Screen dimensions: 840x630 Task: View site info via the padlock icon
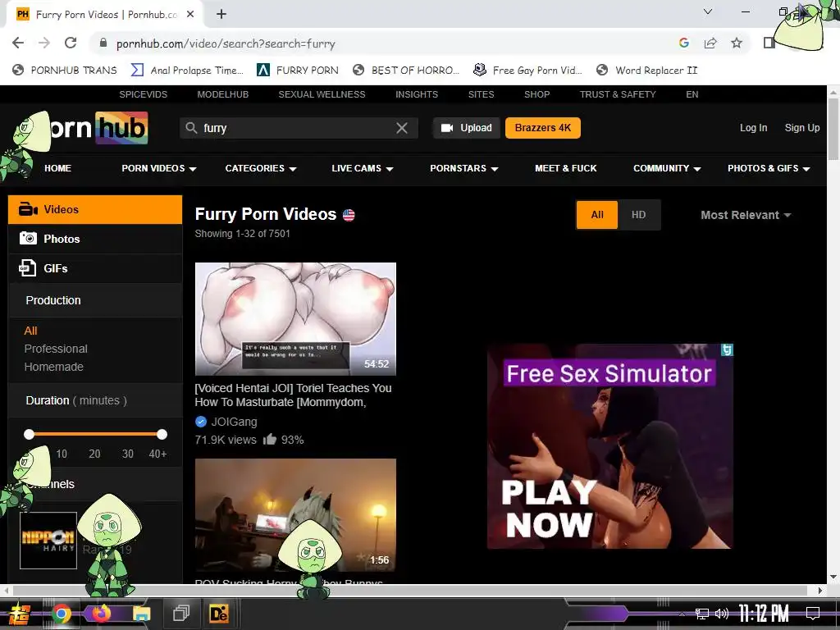pos(103,43)
